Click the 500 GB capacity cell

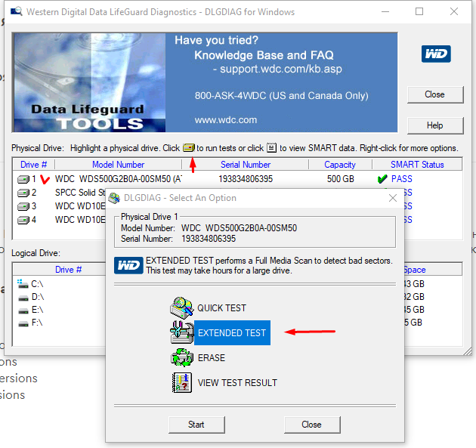[x=341, y=179]
